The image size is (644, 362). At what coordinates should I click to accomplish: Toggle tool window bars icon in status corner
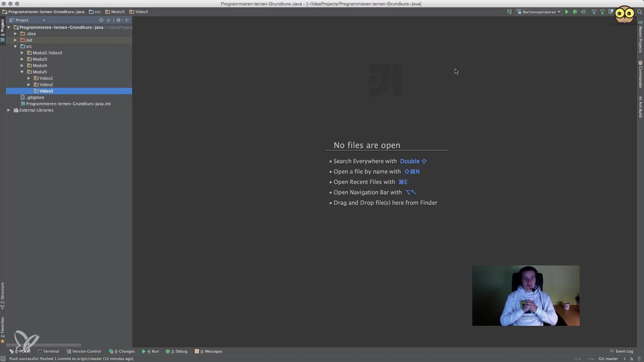[x=3, y=359]
